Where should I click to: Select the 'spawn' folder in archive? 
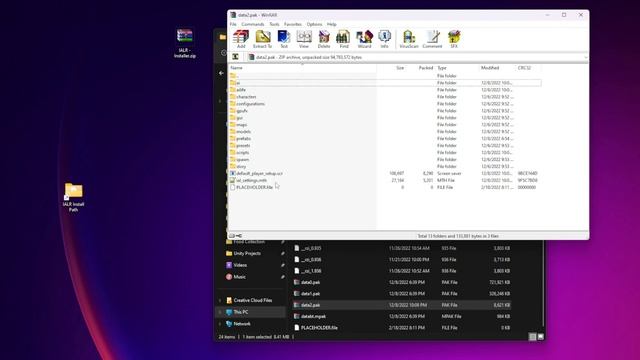(385, 159)
